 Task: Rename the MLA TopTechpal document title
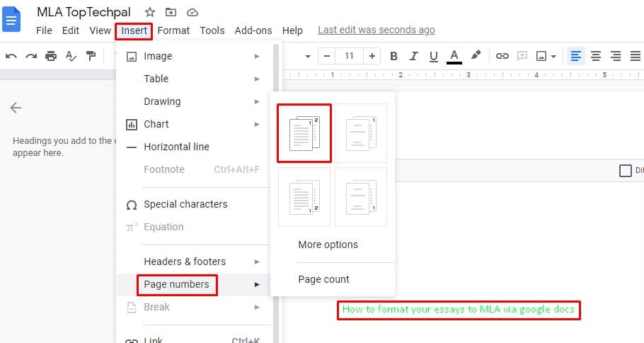pos(84,12)
